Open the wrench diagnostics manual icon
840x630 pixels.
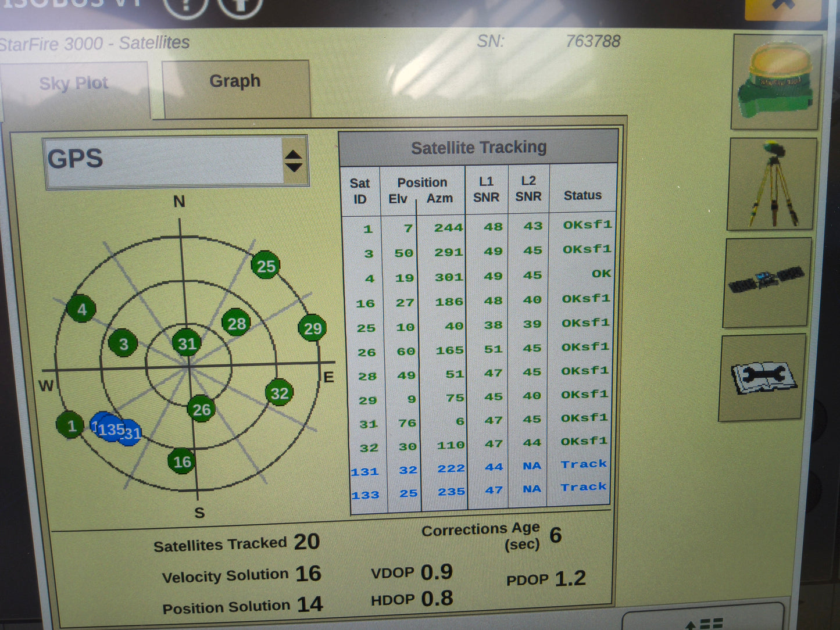762,377
